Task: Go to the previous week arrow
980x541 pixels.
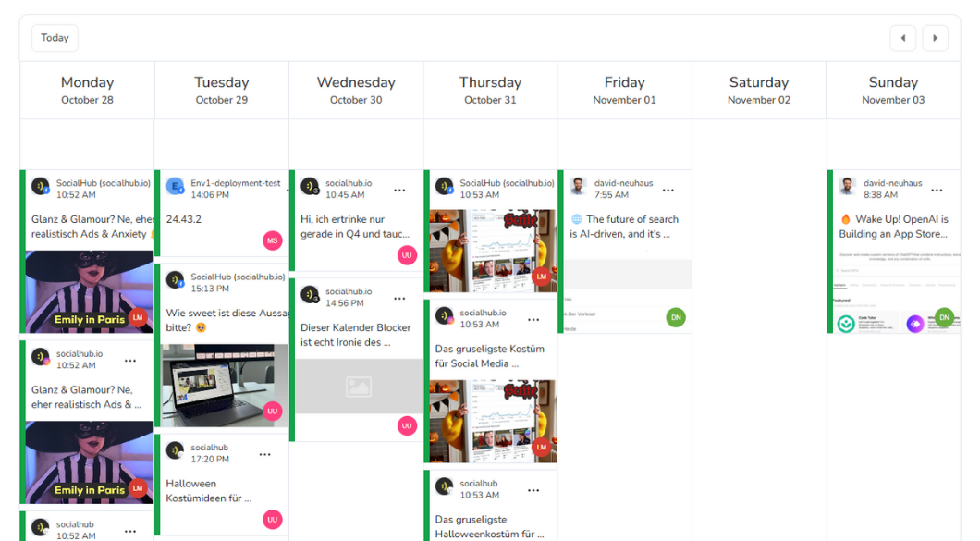Action: pos(902,38)
